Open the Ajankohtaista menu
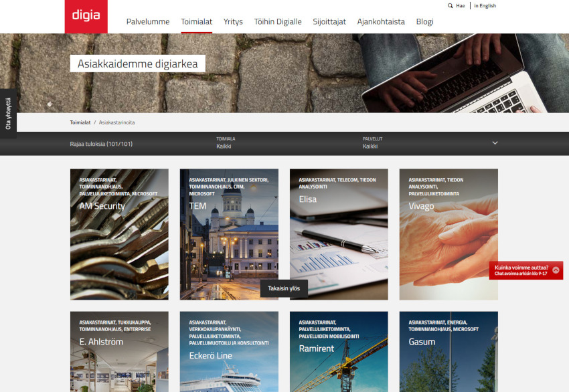The height and width of the screenshot is (392, 569). tap(381, 22)
